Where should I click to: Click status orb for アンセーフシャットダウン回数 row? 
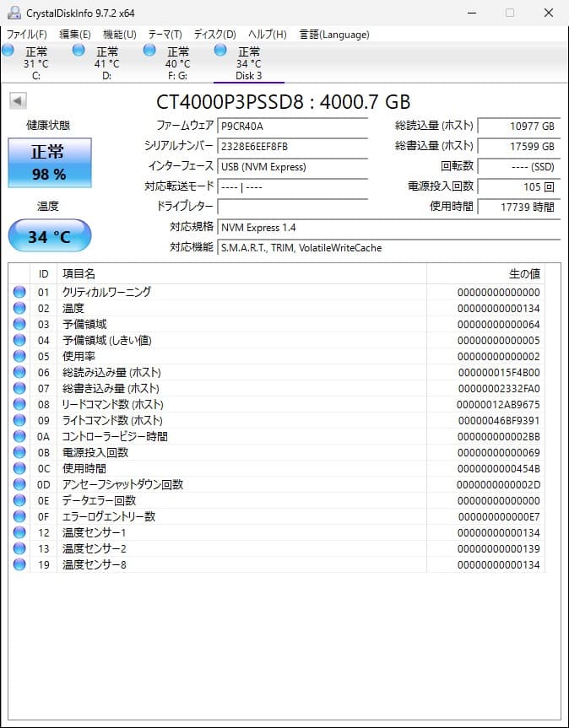point(19,484)
